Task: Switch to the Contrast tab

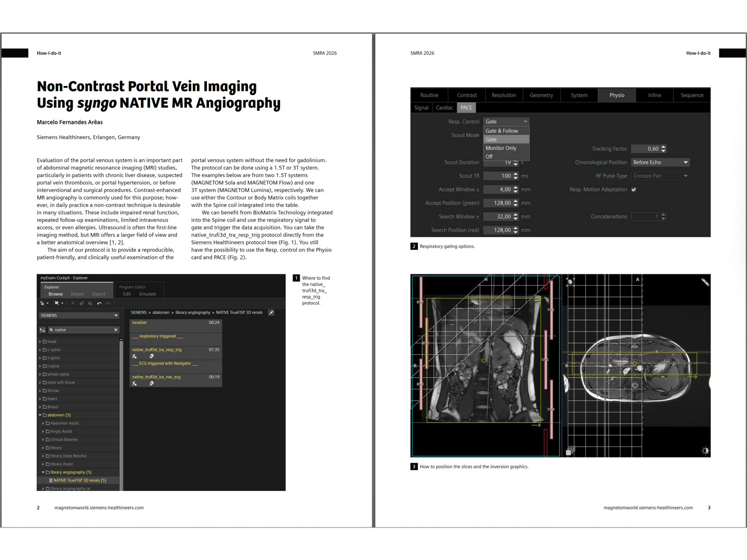Action: click(x=467, y=95)
